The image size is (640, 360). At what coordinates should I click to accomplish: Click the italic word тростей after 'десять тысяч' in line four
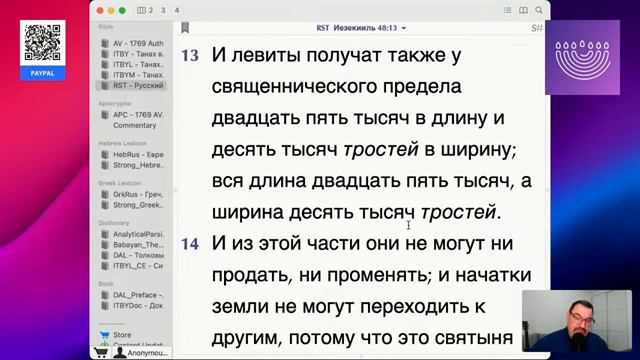click(x=380, y=149)
